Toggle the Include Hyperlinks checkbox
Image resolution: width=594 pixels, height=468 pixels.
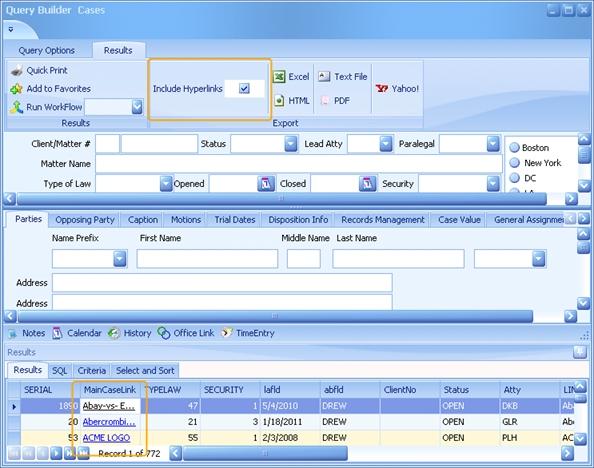tap(244, 89)
